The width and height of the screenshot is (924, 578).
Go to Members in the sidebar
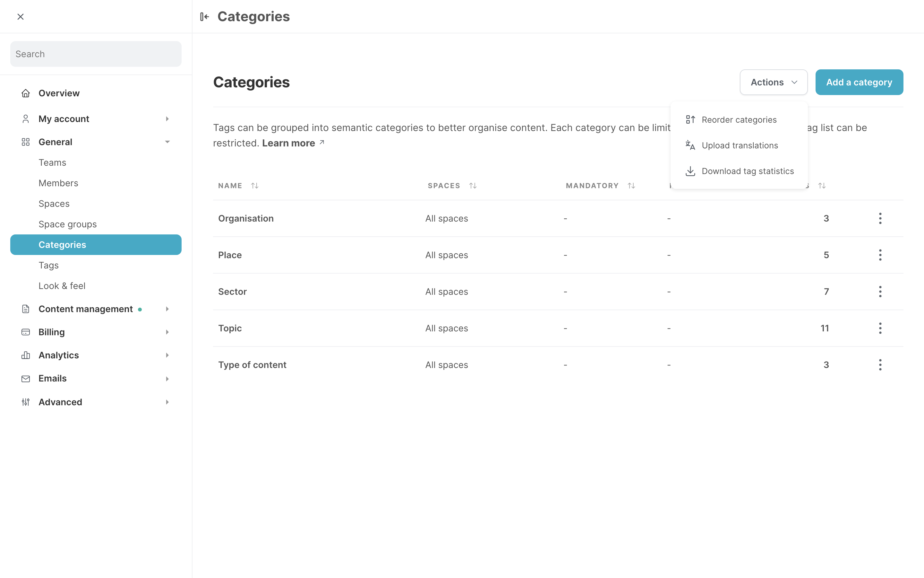point(58,183)
